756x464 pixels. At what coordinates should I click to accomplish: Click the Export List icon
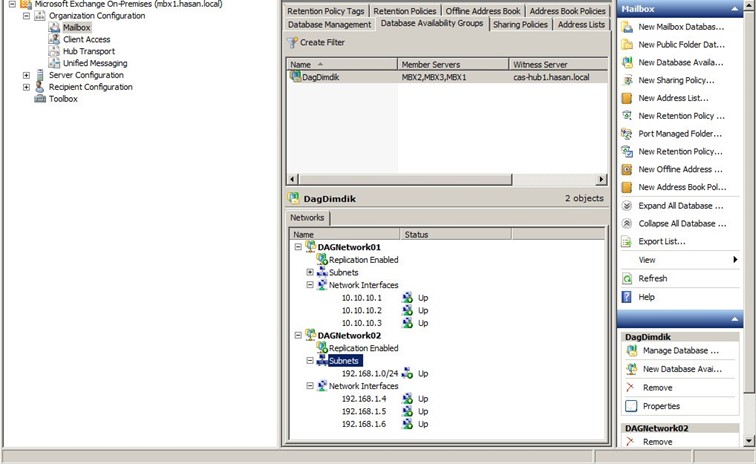[627, 242]
